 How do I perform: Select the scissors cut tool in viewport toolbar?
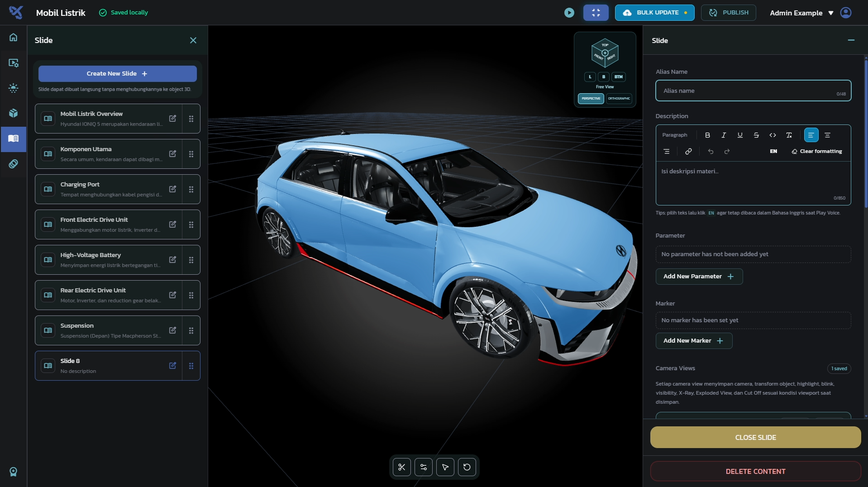[x=402, y=467]
